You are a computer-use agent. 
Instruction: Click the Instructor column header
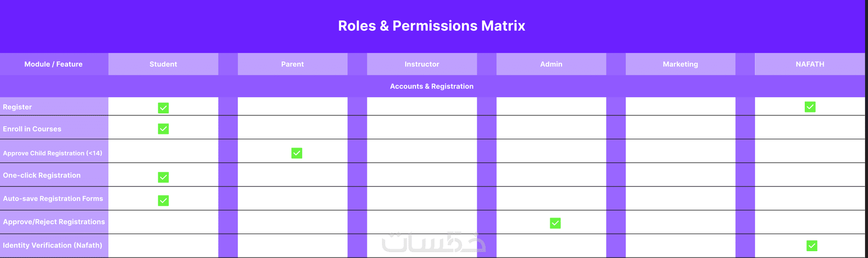click(422, 64)
